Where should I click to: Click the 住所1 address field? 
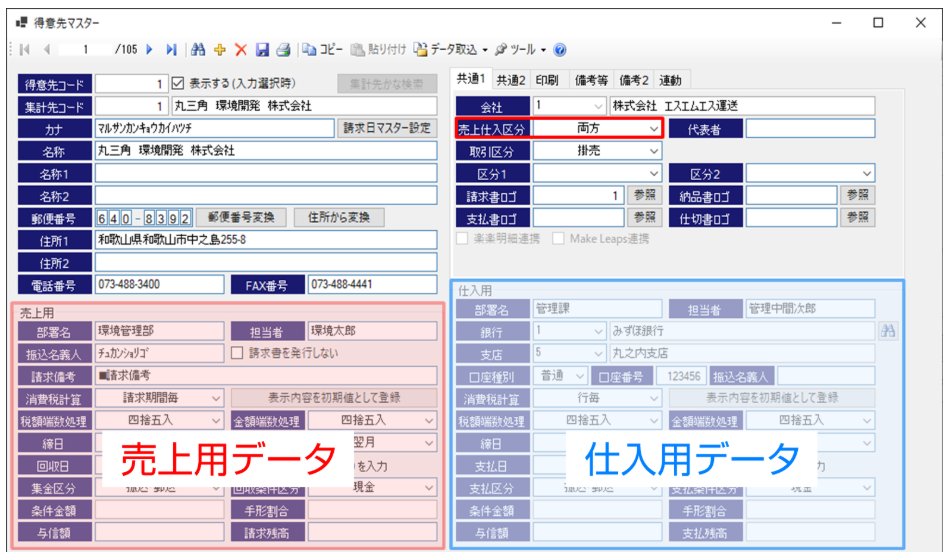[266, 240]
